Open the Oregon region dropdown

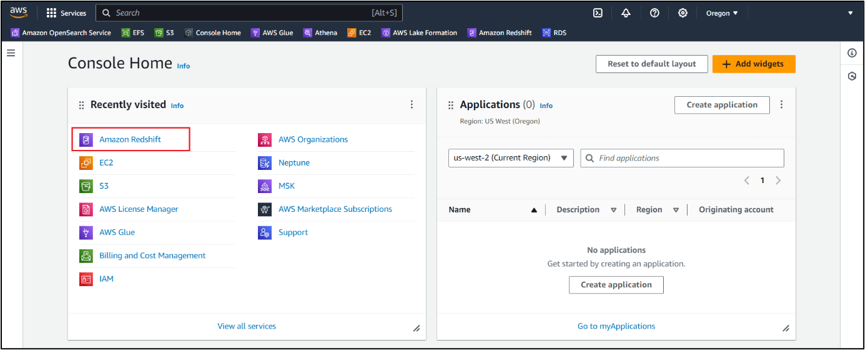click(722, 13)
